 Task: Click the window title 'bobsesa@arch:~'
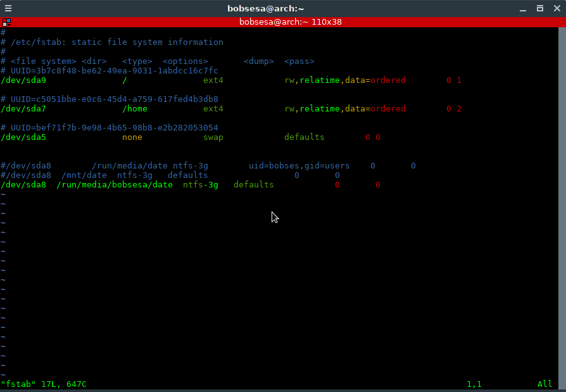(x=266, y=8)
